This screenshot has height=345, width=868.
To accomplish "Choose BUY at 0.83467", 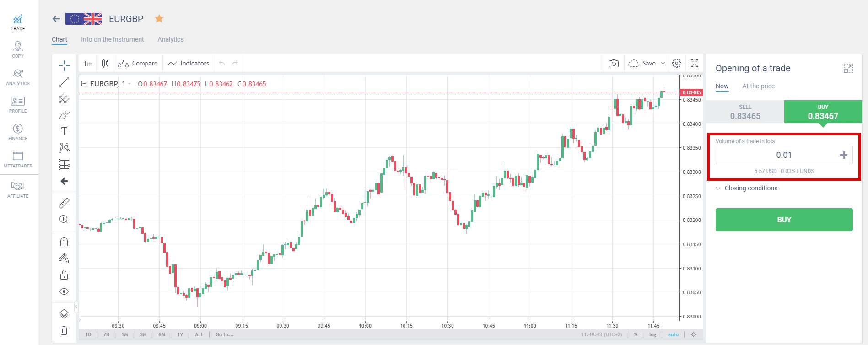I will tap(823, 112).
